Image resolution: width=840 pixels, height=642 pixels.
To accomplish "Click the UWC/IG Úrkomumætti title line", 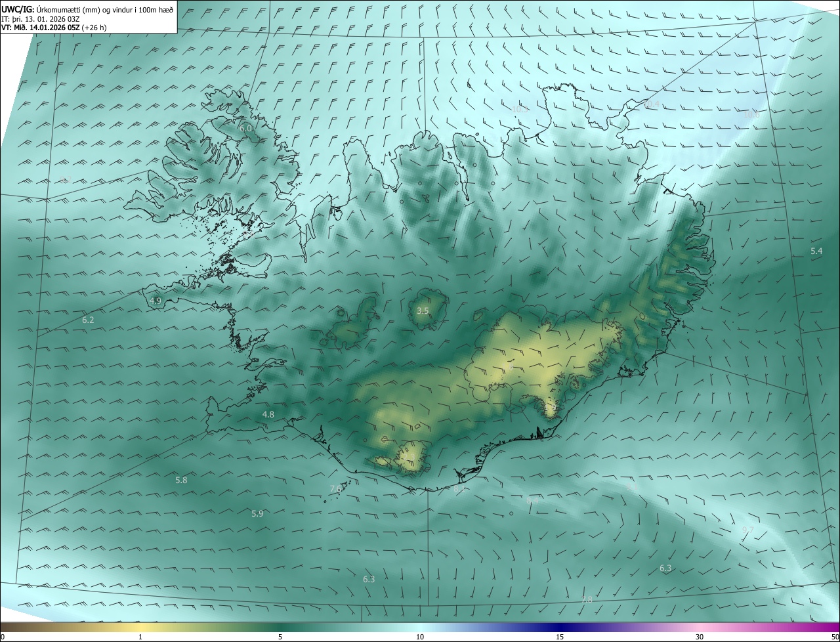I will click(x=87, y=9).
